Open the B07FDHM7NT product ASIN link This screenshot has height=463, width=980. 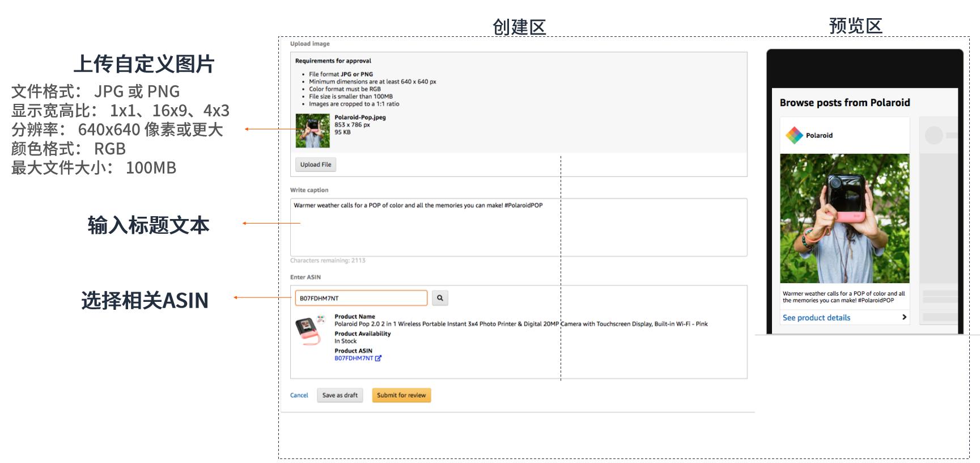pyautogui.click(x=354, y=359)
